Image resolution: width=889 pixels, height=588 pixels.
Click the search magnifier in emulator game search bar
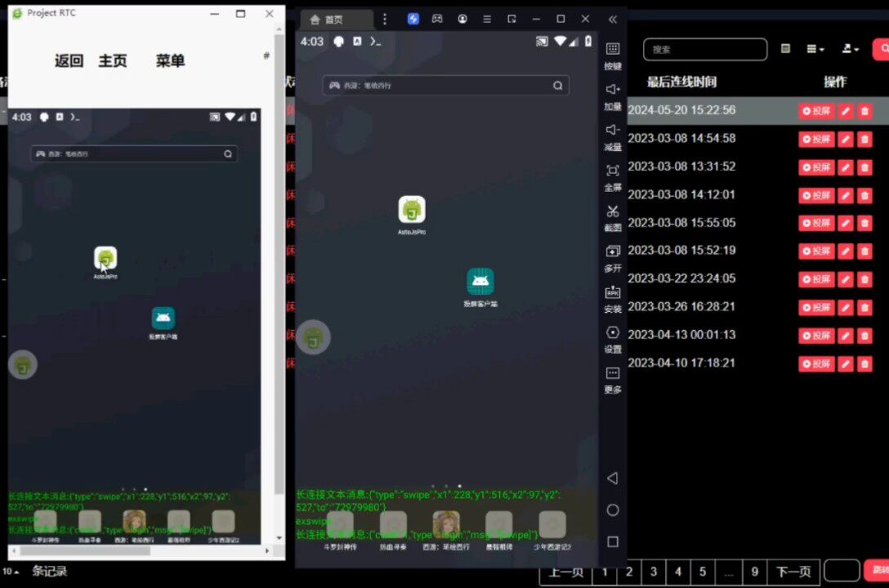pyautogui.click(x=558, y=86)
